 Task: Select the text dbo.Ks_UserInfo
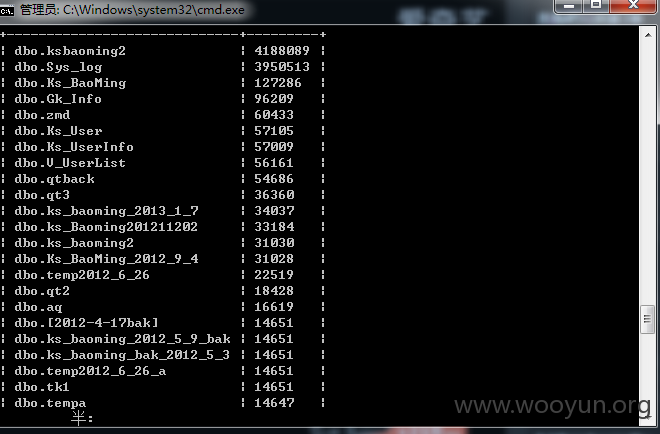click(74, 147)
